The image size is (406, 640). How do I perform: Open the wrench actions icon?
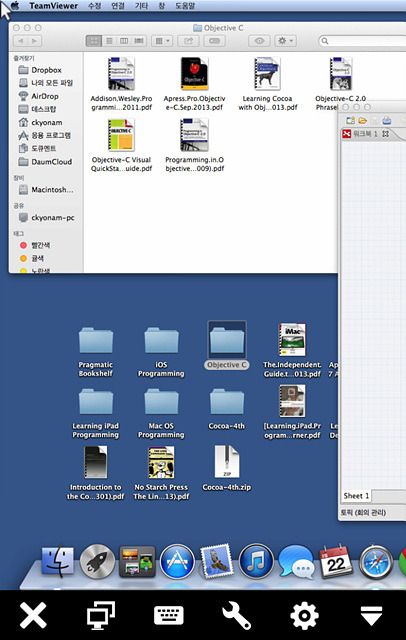236,616
